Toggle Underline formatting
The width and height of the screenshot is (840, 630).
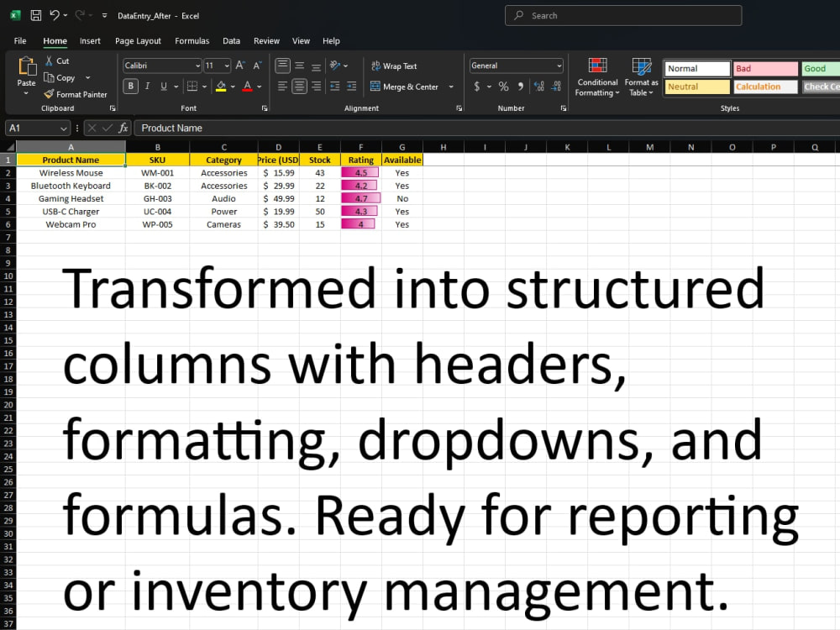tap(164, 87)
